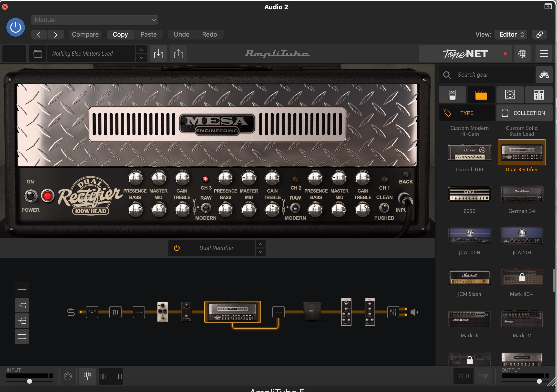Open the View Editor dropdown
Screen dimensions: 557x392
(511, 35)
